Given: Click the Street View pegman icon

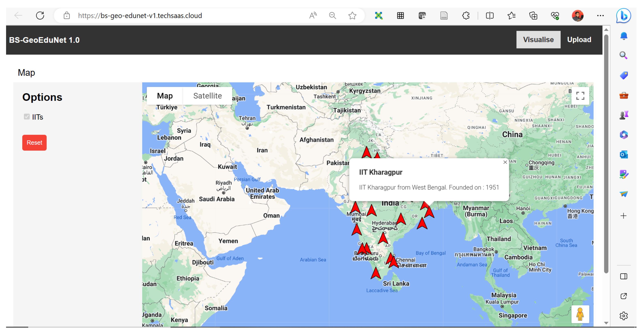Looking at the screenshot, I should pyautogui.click(x=580, y=314).
